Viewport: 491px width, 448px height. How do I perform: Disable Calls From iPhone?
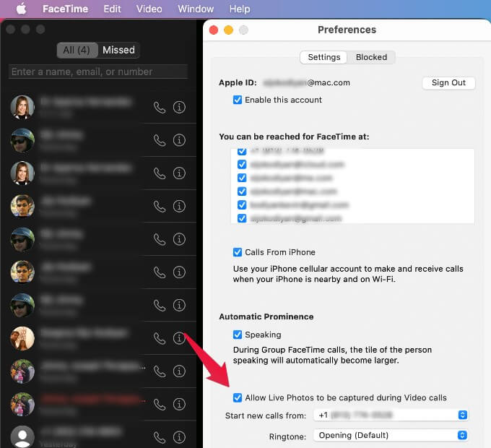[238, 252]
